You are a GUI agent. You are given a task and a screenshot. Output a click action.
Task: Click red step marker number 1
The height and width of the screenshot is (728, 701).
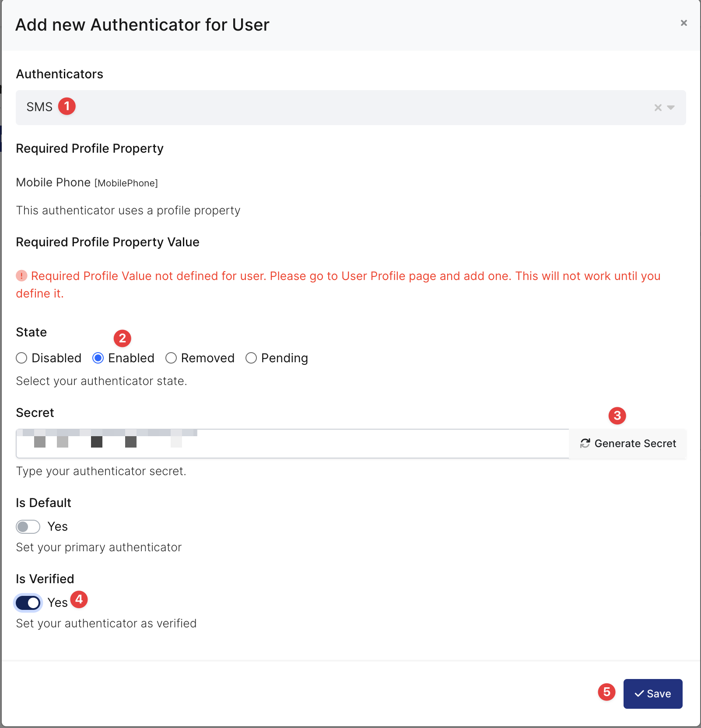pos(67,106)
